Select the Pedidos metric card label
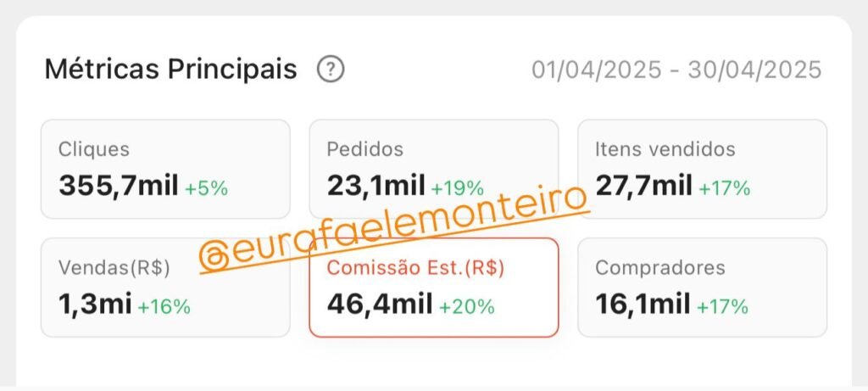This screenshot has width=868, height=391. (365, 150)
